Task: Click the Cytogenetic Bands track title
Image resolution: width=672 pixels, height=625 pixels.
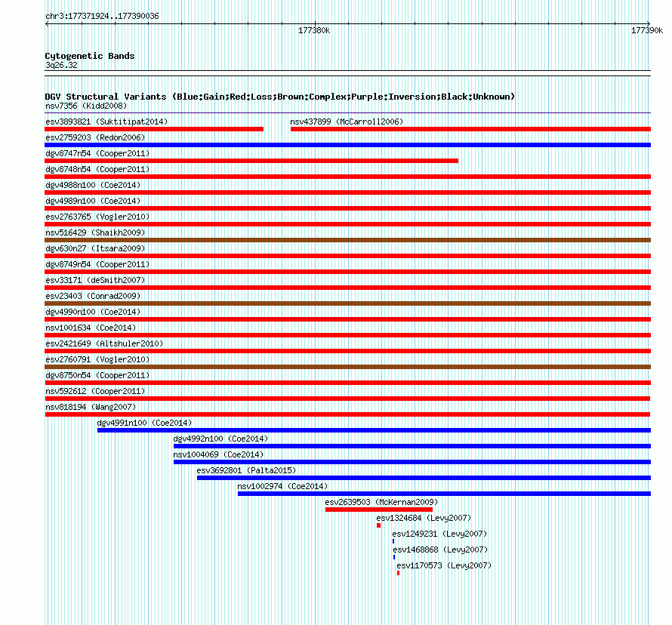Action: (x=90, y=56)
